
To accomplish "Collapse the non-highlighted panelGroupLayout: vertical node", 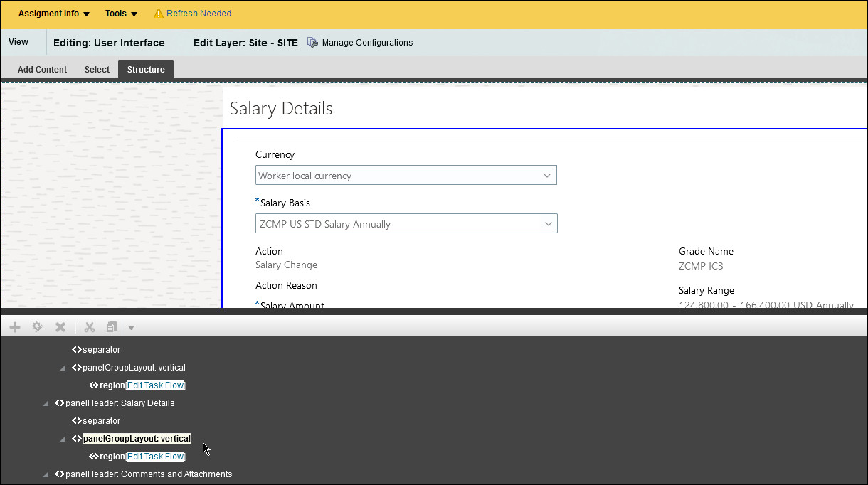I will pyautogui.click(x=63, y=368).
